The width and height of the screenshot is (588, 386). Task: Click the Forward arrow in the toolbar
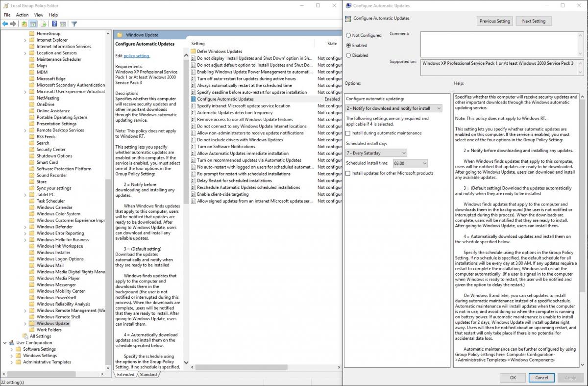[x=13, y=24]
